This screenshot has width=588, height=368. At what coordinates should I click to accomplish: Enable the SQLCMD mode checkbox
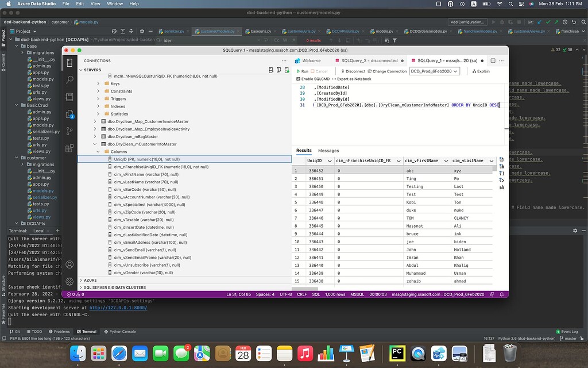[297, 79]
